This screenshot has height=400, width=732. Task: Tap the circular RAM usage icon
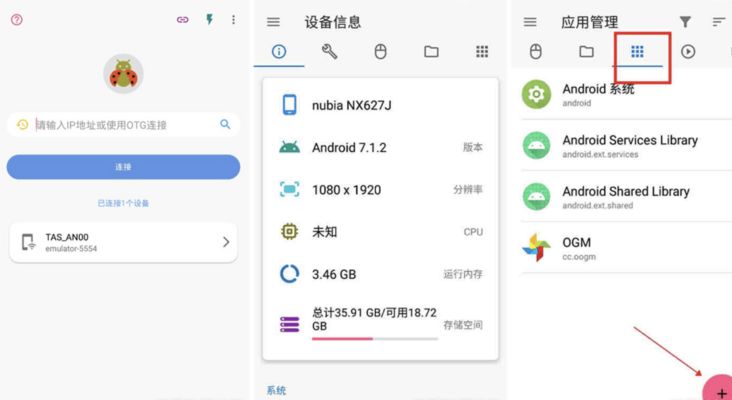(x=289, y=274)
